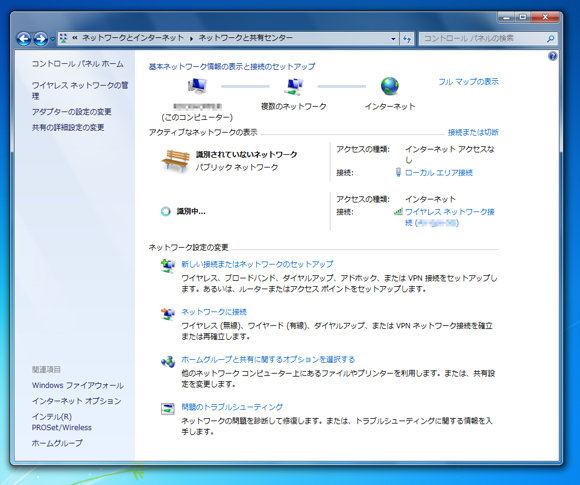The width and height of the screenshot is (580, 485).
Task: Open the address bar history dropdown arrow
Action: pyautogui.click(x=393, y=38)
